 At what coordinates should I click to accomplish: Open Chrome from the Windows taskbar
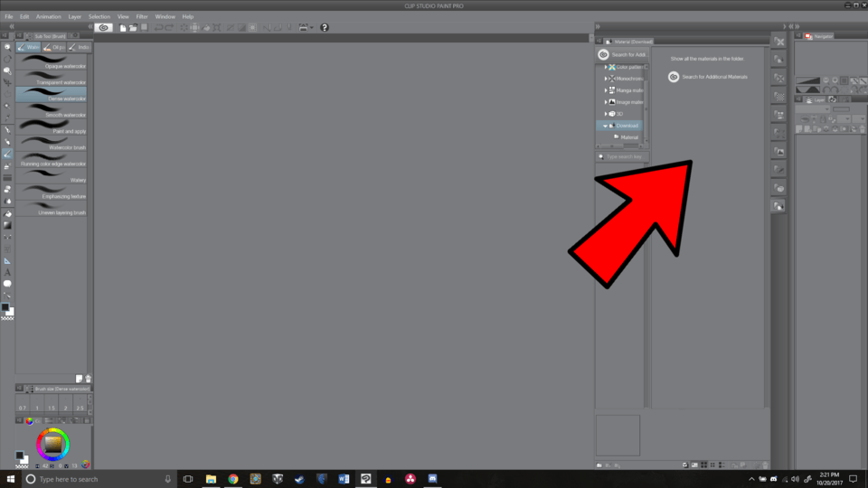(x=232, y=479)
